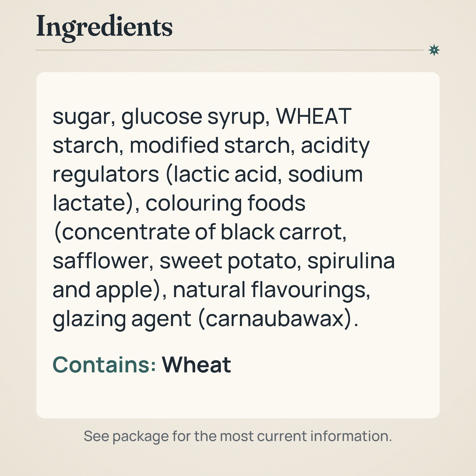476x476 pixels.
Task: Click the green star icon beside divider
Action: [x=434, y=50]
